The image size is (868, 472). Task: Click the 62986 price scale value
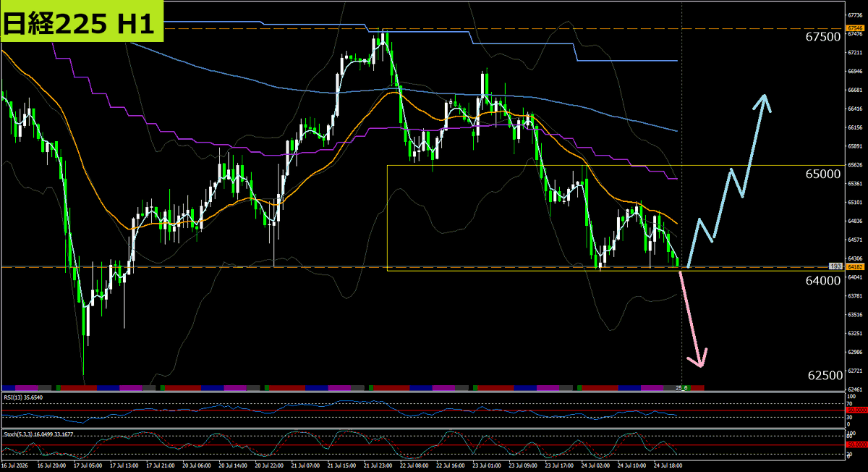(855, 352)
